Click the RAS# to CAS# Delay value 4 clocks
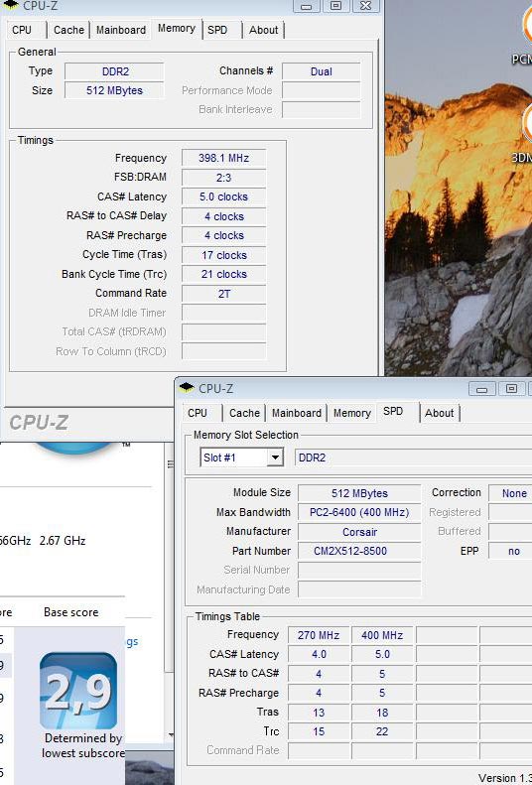Image resolution: width=532 pixels, height=785 pixels. [x=223, y=216]
